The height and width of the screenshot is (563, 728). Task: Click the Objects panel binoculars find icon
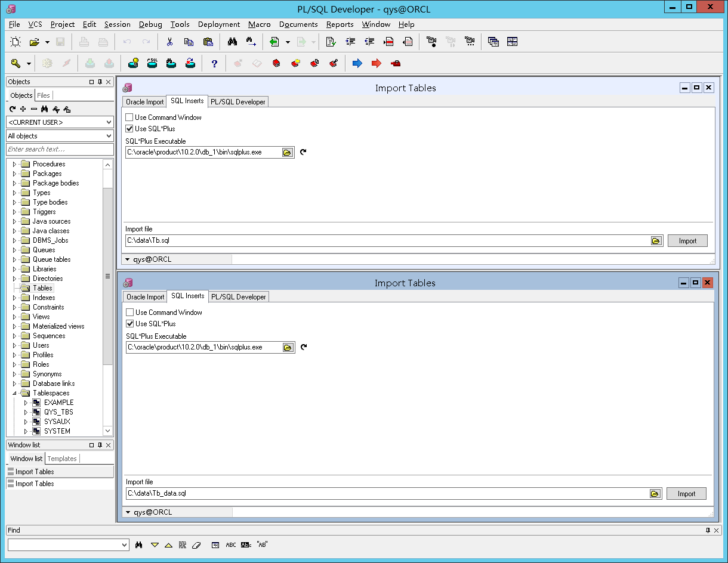point(44,109)
